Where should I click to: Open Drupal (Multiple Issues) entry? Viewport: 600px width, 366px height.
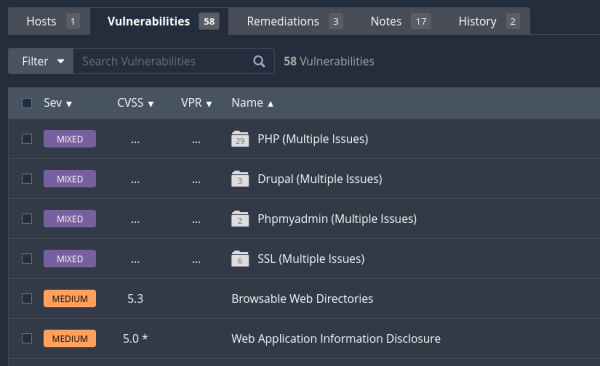[x=320, y=179]
